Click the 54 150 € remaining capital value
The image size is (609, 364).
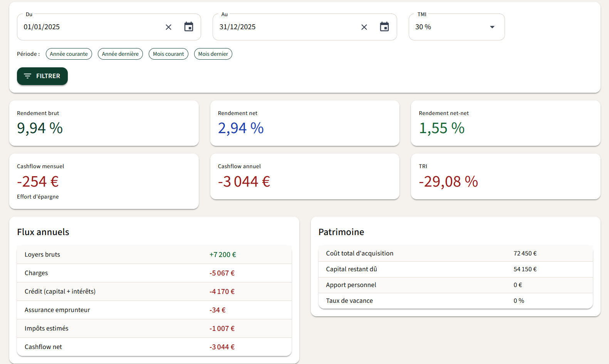pyautogui.click(x=525, y=269)
